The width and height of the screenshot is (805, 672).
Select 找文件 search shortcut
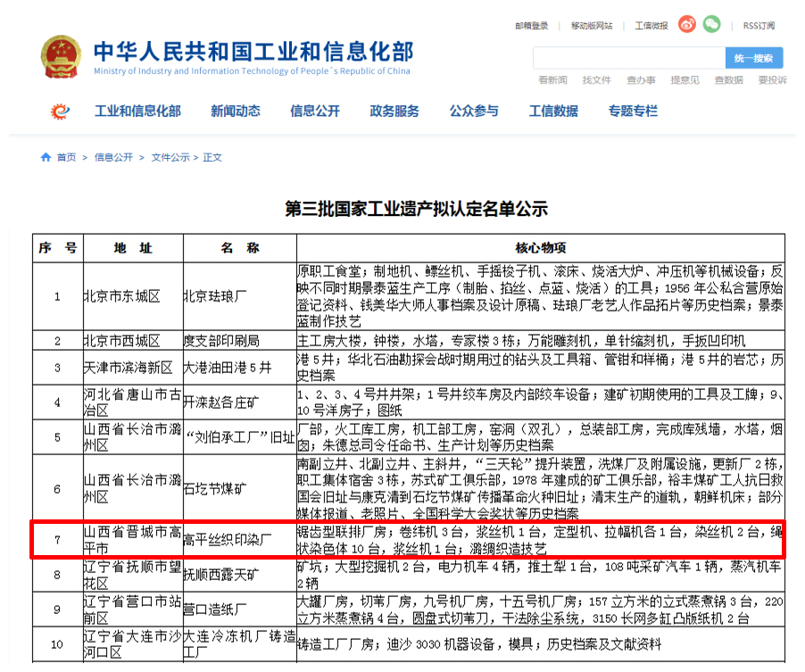click(x=596, y=80)
